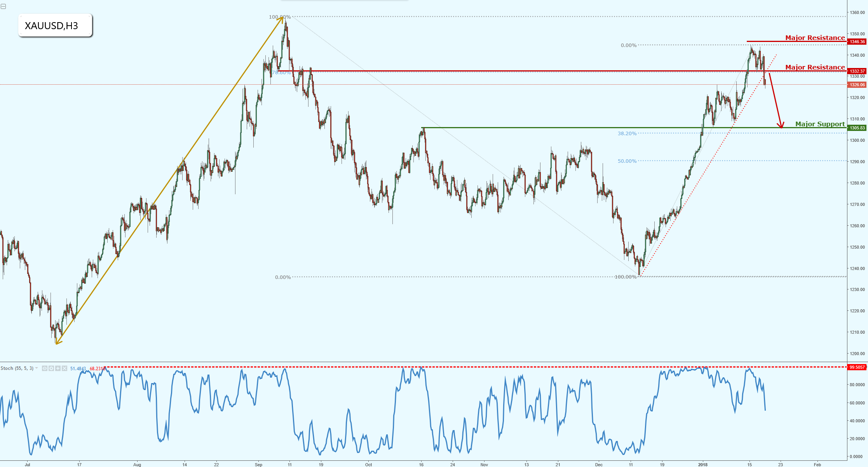Select the 99.5057 stochastic level label

tap(857, 367)
